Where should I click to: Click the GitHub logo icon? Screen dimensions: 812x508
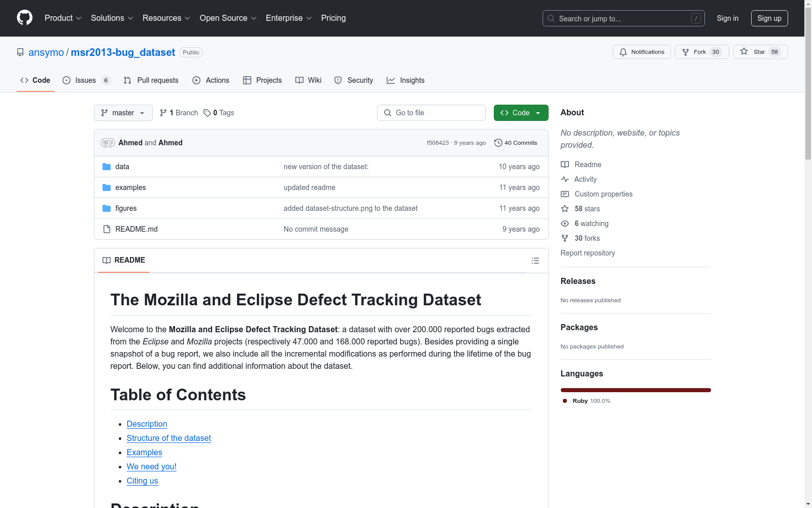pos(24,18)
